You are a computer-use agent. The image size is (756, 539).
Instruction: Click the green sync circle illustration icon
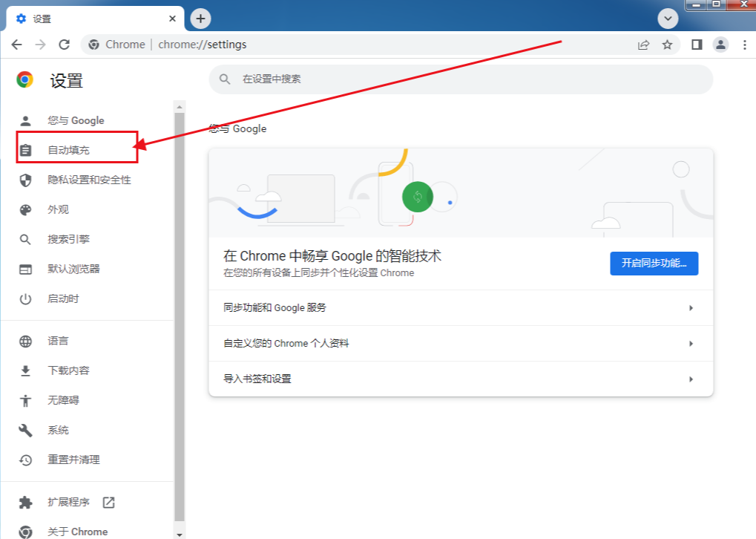pyautogui.click(x=418, y=197)
